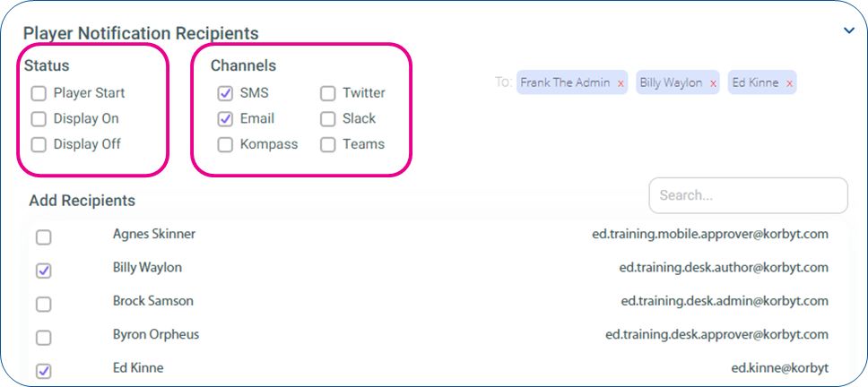Remove Billy Waylon from To list
868x387 pixels.
coord(713,83)
